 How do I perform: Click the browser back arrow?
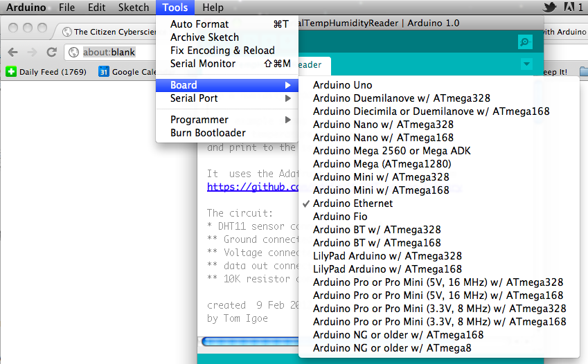12,52
